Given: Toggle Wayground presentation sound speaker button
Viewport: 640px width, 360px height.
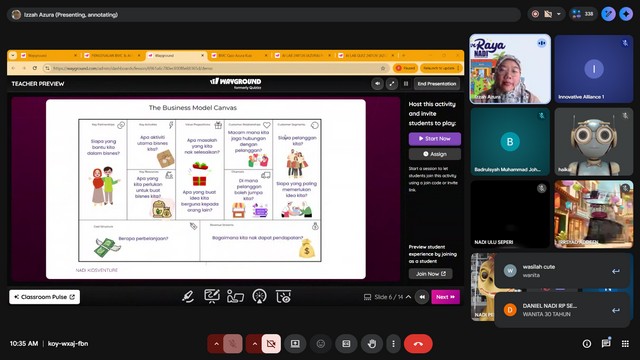Looking at the screenshot, I should 377,84.
